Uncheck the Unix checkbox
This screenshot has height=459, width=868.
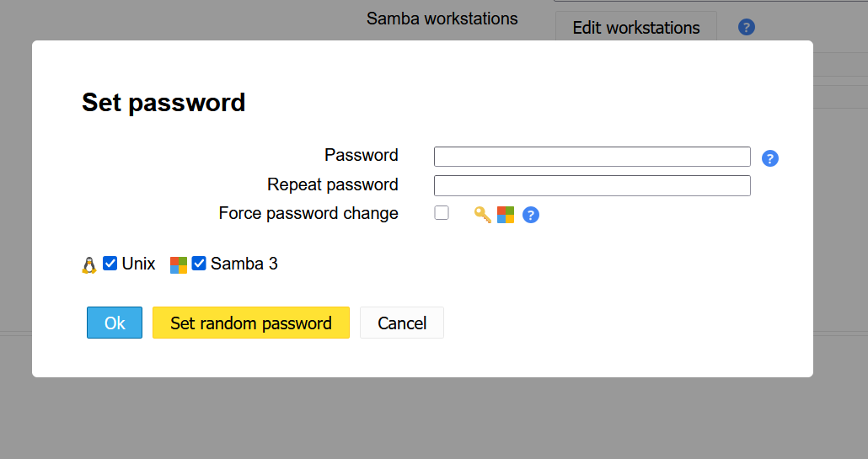click(x=110, y=264)
